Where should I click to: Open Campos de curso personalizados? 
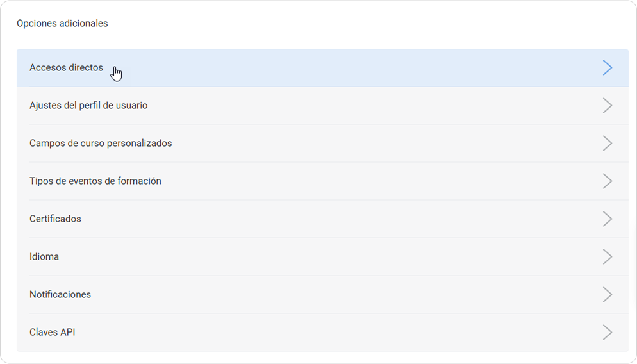tap(101, 144)
